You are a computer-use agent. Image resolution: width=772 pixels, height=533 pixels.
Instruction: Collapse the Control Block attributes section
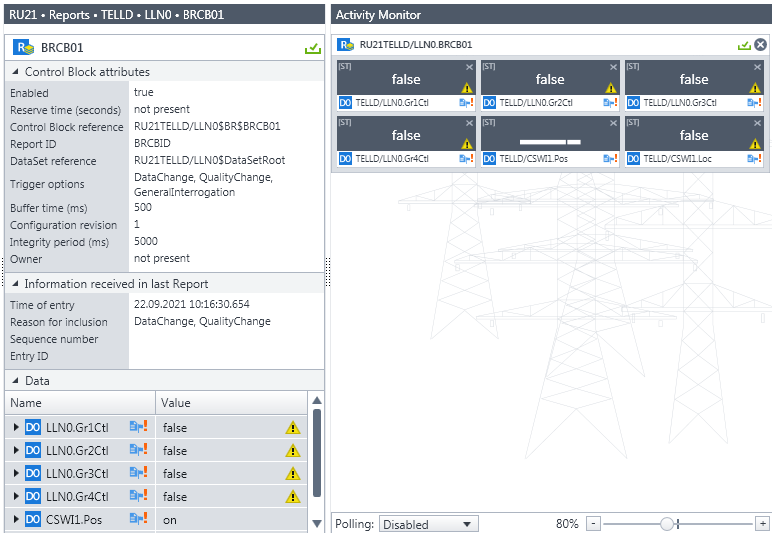click(x=15, y=72)
